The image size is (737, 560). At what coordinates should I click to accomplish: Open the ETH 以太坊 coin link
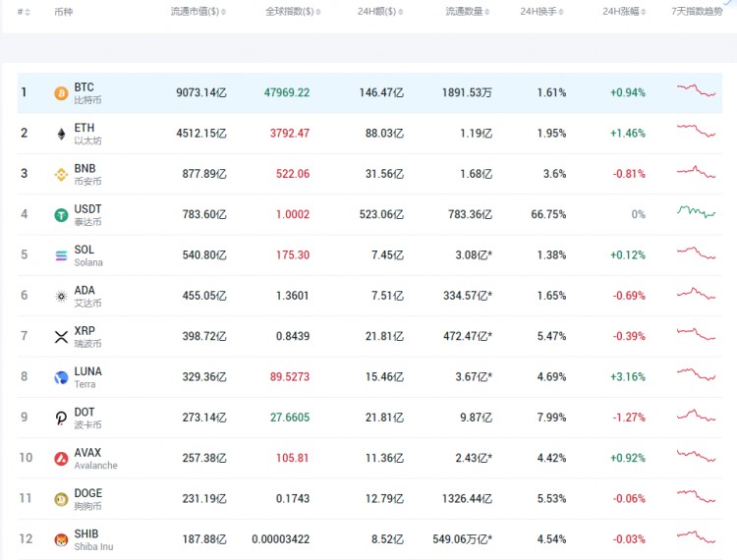87,134
